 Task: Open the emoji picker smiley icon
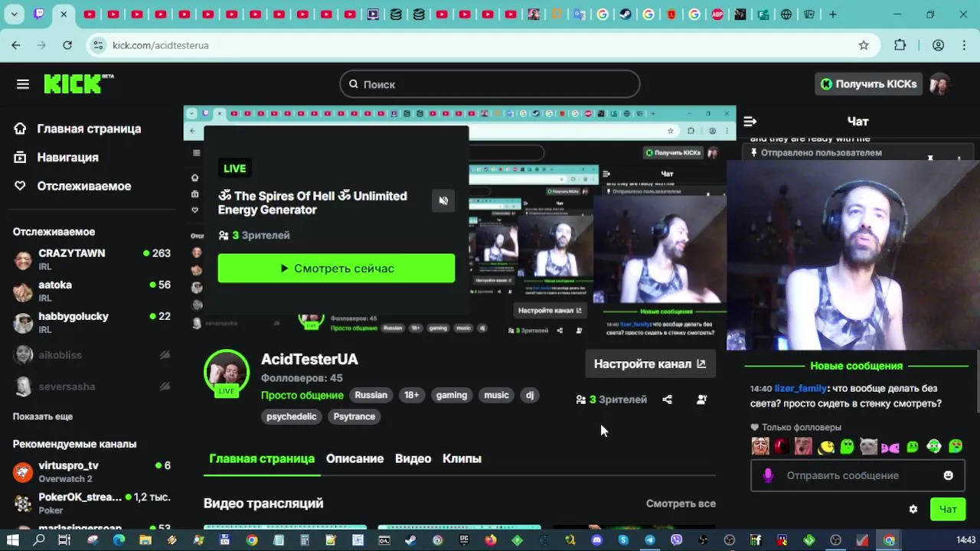coord(948,475)
